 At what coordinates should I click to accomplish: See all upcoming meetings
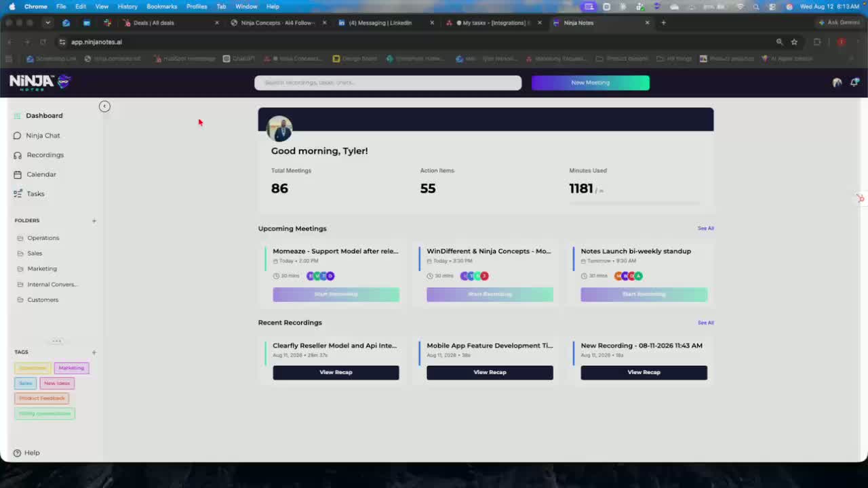(705, 228)
